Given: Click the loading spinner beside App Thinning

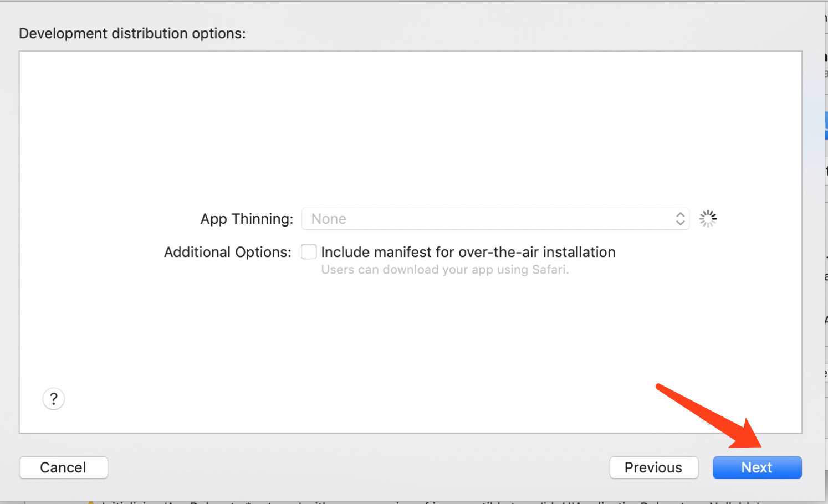Looking at the screenshot, I should coord(708,219).
